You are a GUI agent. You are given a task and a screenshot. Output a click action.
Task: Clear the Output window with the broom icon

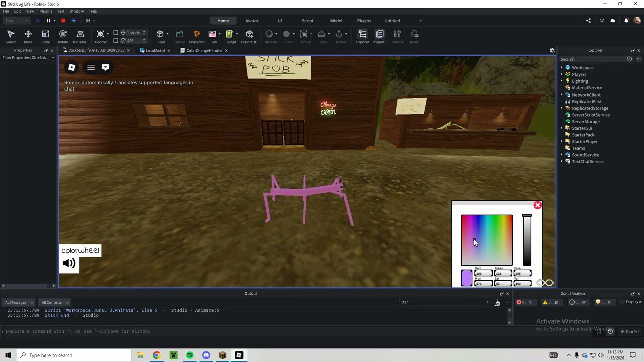click(497, 302)
